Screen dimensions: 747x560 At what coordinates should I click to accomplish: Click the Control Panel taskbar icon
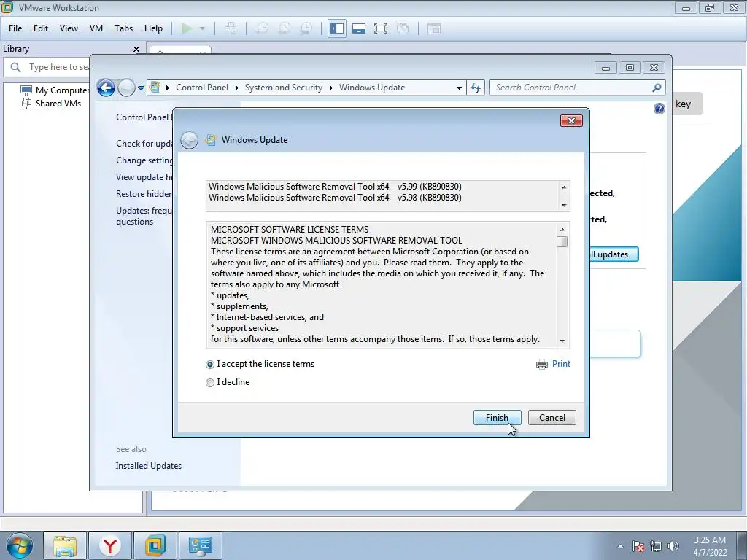click(x=201, y=545)
